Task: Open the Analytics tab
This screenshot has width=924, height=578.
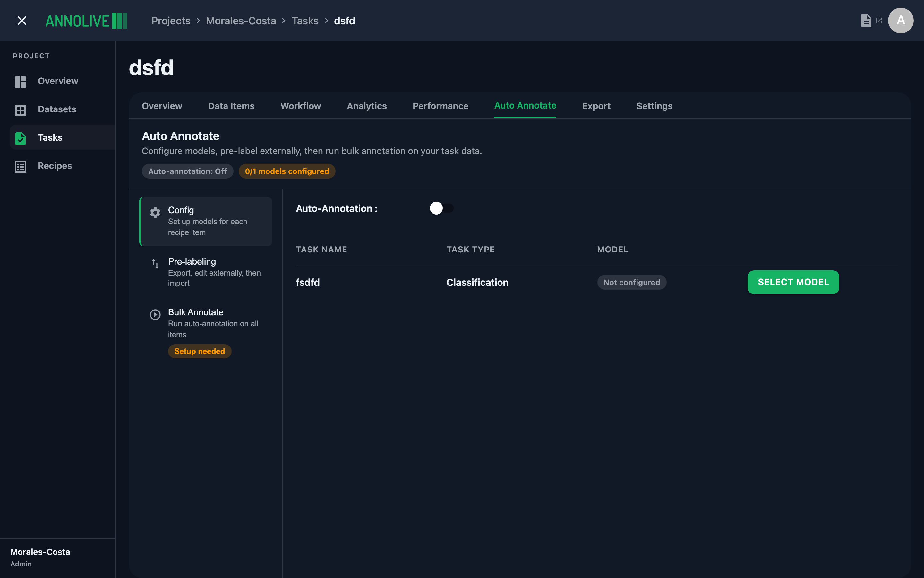Action: (366, 106)
